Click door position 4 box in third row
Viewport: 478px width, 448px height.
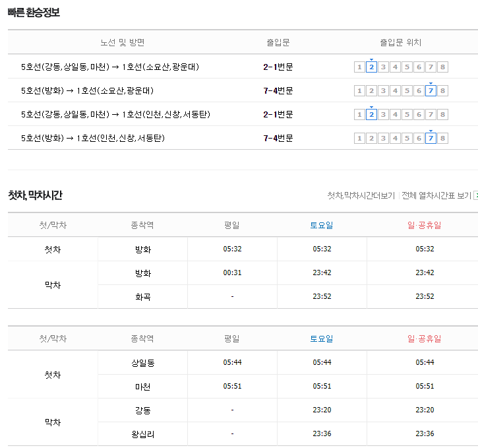(395, 114)
